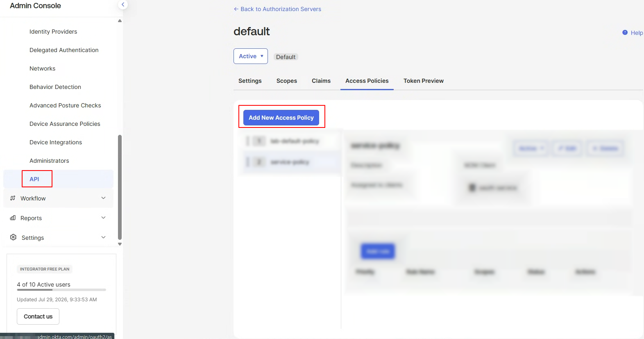The height and width of the screenshot is (339, 644).
Task: Open the Help link
Action: 637,33
